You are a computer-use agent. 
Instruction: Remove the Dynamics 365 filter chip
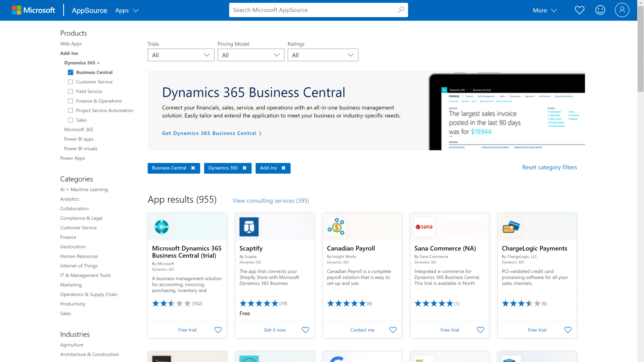click(x=245, y=168)
